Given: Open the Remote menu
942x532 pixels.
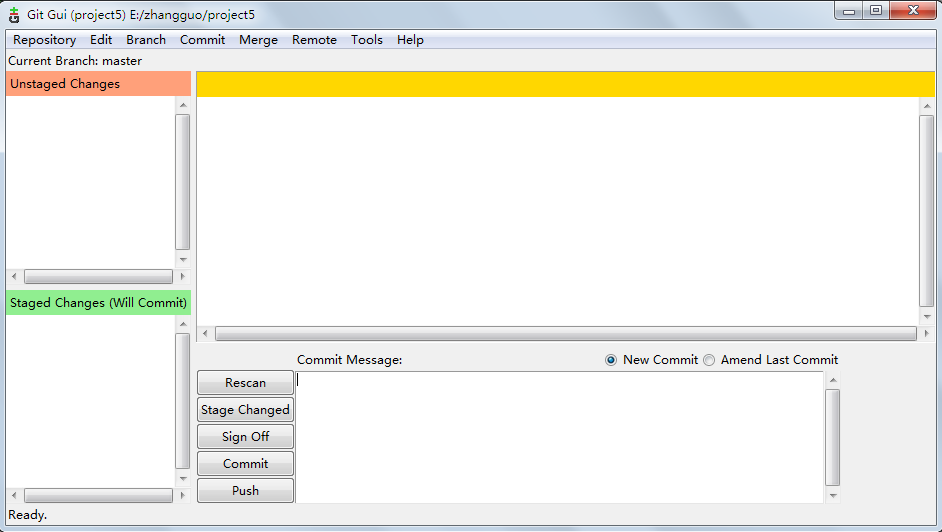Looking at the screenshot, I should (314, 40).
